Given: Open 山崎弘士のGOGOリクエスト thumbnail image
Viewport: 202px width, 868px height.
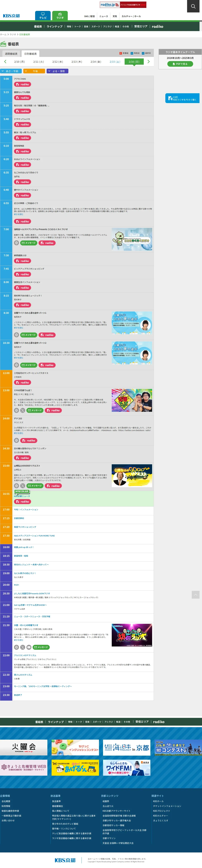Looking at the screenshot, I should pyautogui.click(x=132, y=476).
